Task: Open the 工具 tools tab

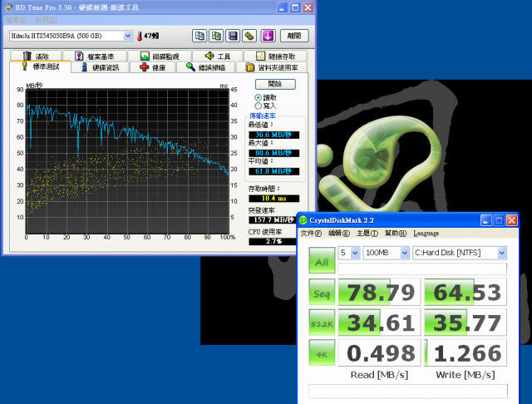Action: (218, 56)
